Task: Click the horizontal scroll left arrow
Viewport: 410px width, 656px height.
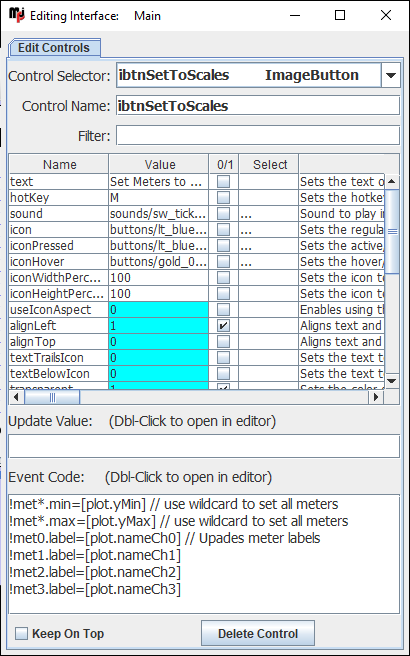Action: point(17,397)
